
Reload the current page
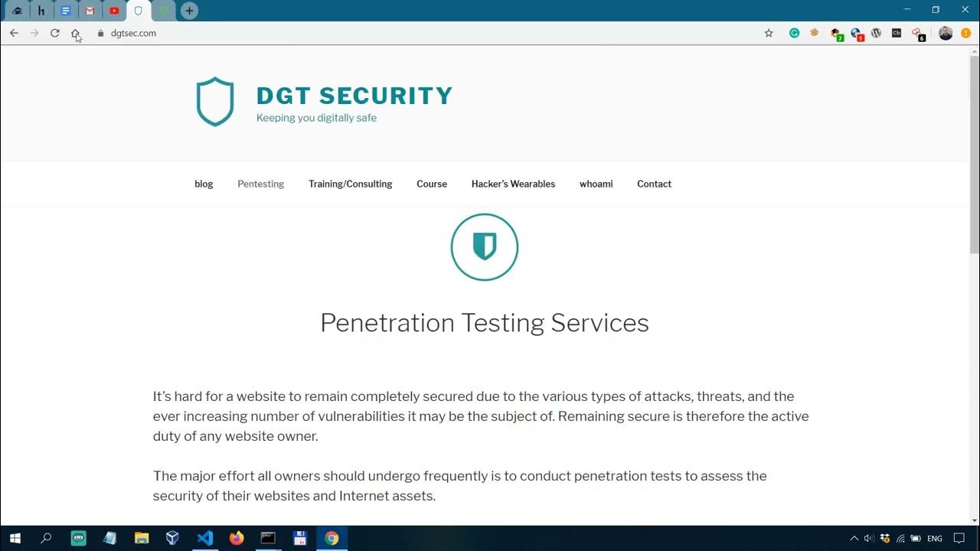[x=55, y=33]
